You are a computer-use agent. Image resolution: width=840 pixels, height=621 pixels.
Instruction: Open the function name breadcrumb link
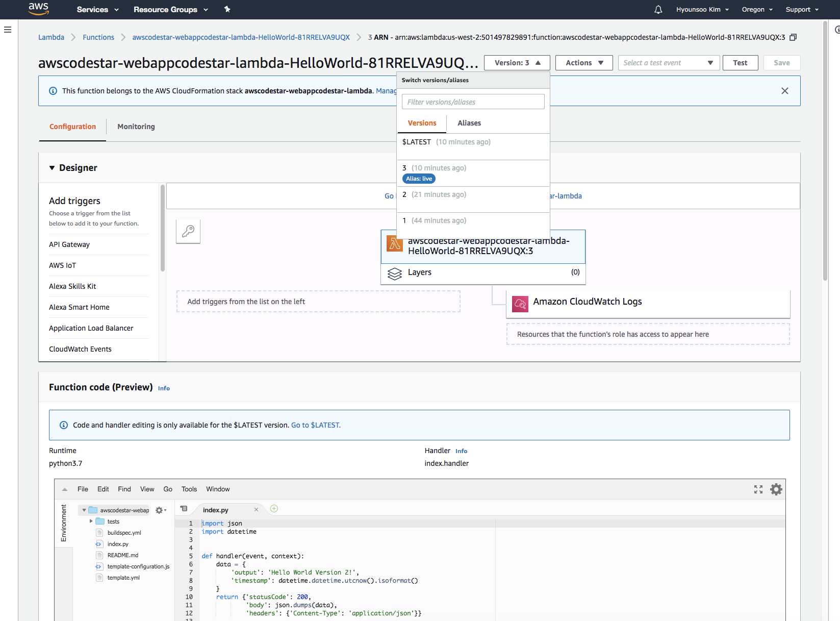[x=241, y=37]
